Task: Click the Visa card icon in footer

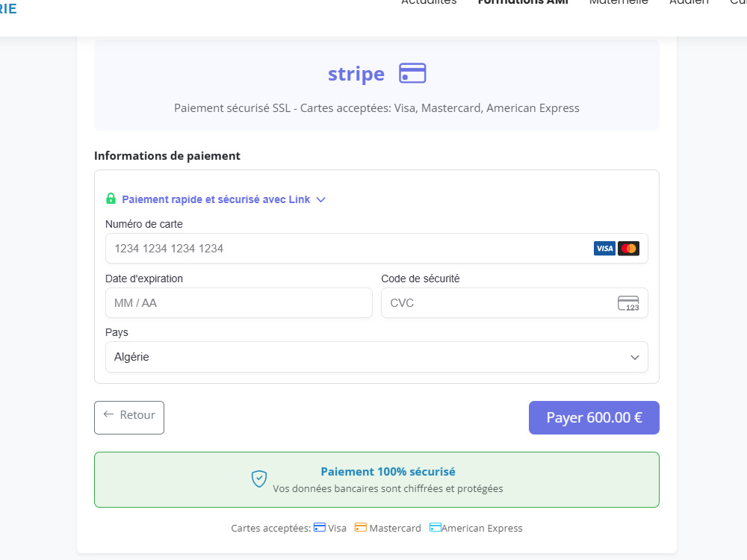Action: point(320,527)
